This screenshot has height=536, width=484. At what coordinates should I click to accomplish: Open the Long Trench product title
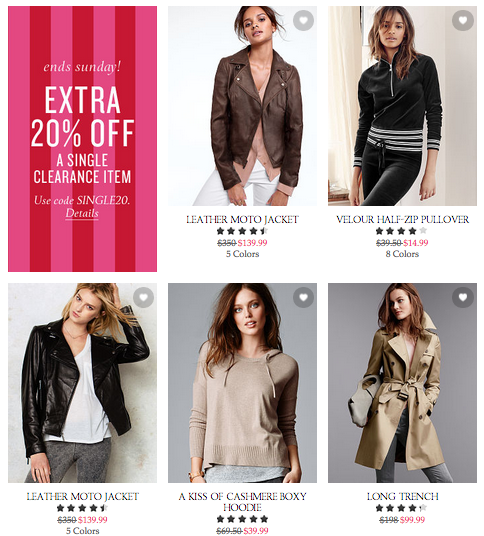402,496
